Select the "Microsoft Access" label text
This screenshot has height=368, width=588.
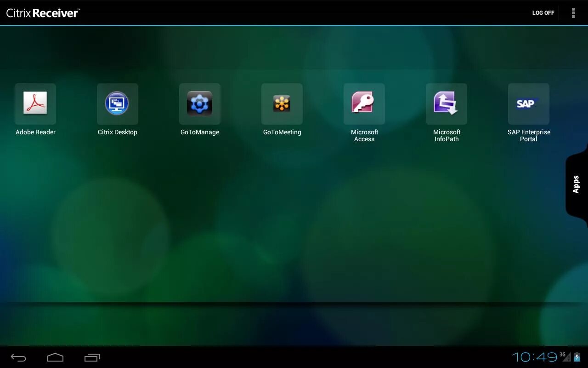point(364,136)
